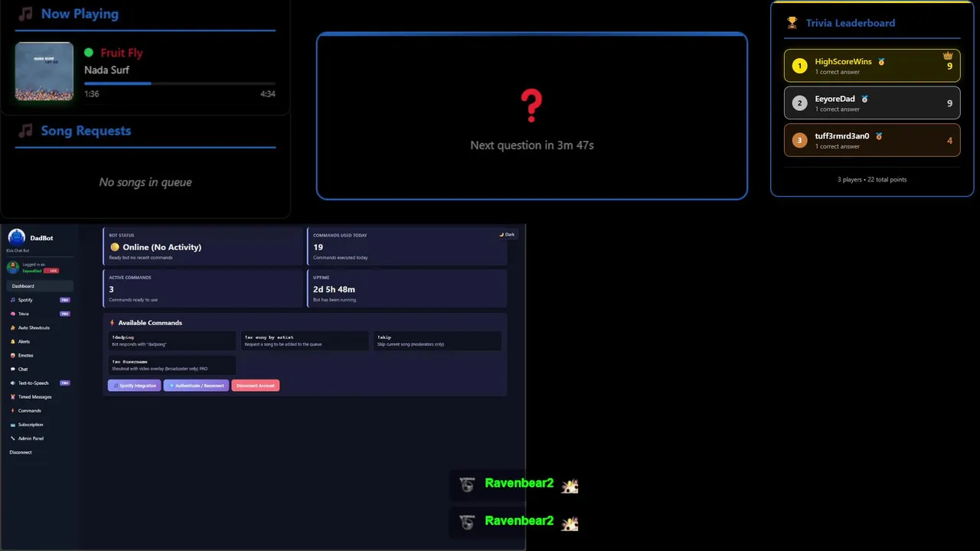Click the lower Ravenbear2 chat name
The width and height of the screenshot is (980, 551).
519,521
